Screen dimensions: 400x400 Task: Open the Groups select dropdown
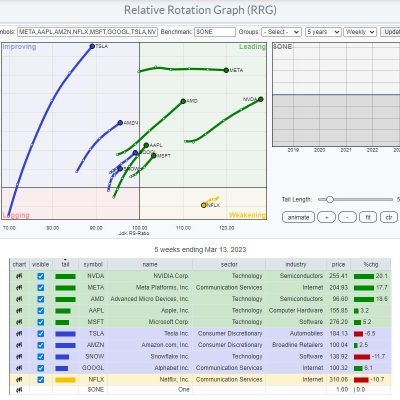[281, 32]
